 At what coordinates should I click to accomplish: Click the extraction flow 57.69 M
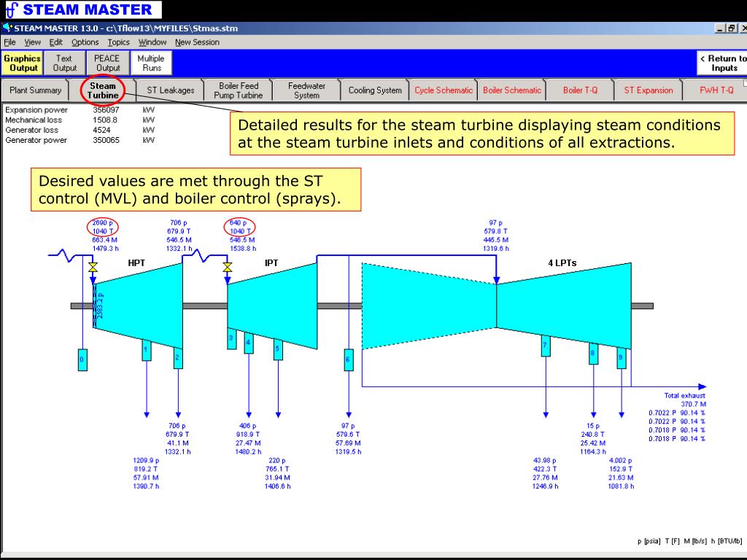[348, 443]
